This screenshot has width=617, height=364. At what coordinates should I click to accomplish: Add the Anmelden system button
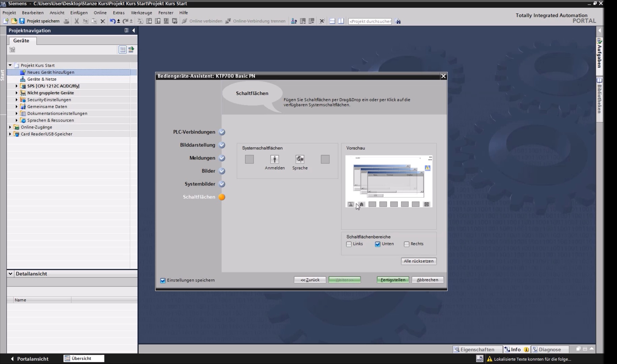274,159
